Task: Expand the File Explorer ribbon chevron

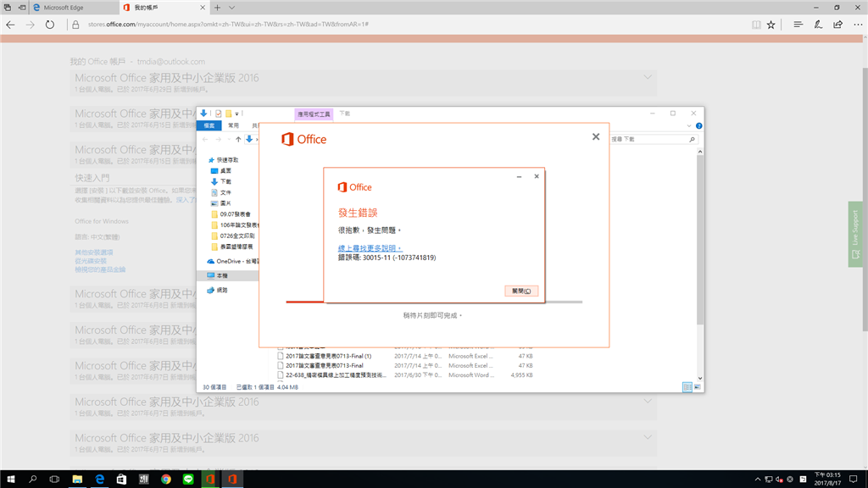Action: click(689, 126)
